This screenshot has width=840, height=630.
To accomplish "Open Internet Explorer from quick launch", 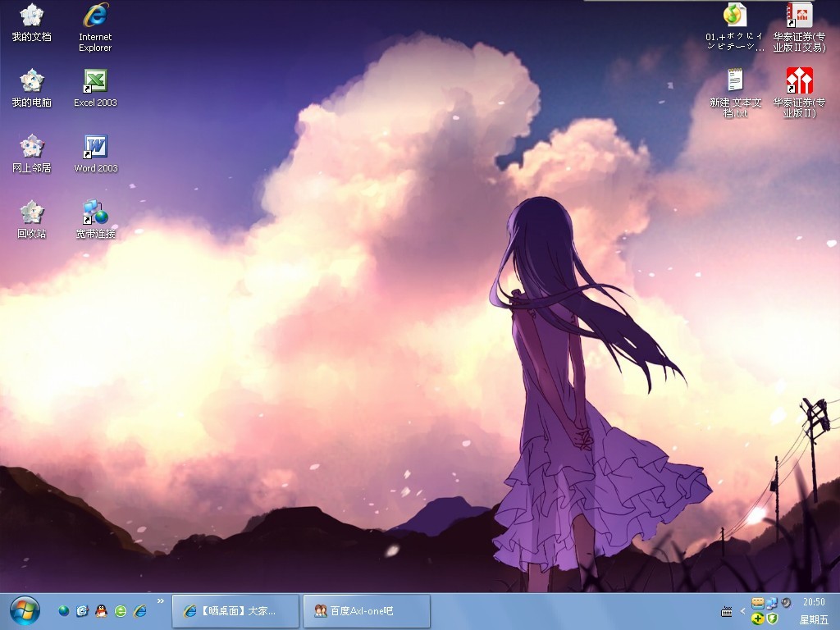I will pyautogui.click(x=139, y=610).
